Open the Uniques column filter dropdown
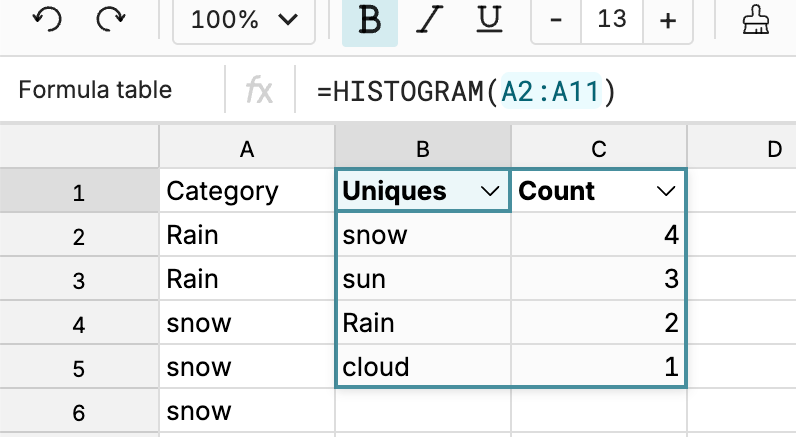The image size is (796, 437). 490,191
